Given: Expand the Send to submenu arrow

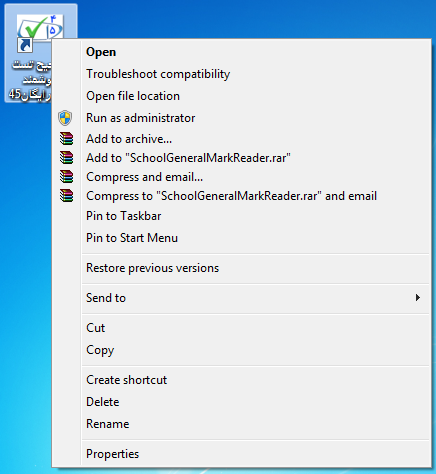Looking at the screenshot, I should coord(417,298).
